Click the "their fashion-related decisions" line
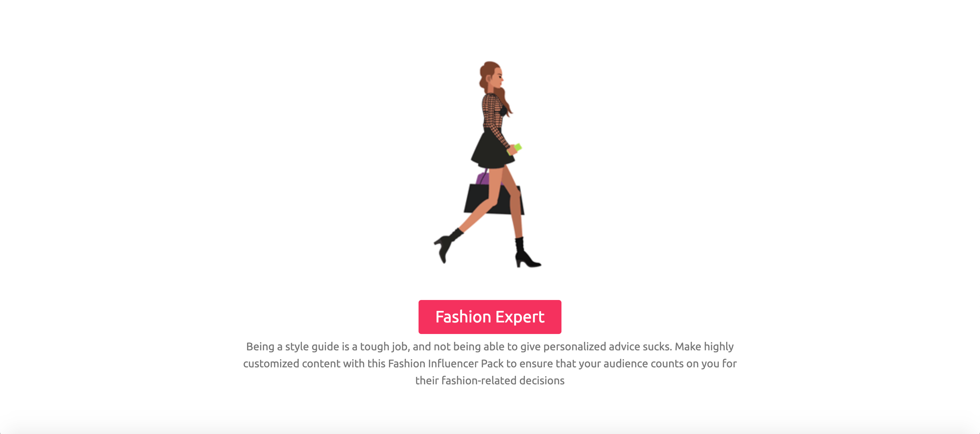Screen dimensions: 980x434 pos(490,380)
